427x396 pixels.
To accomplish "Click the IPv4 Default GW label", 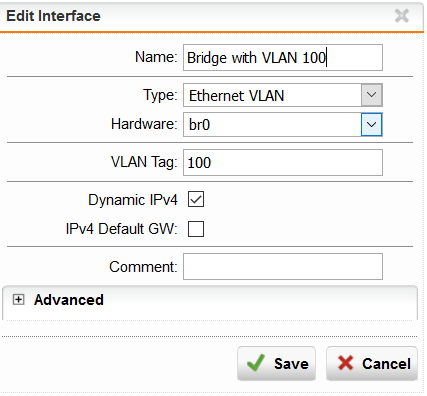I will tap(121, 229).
